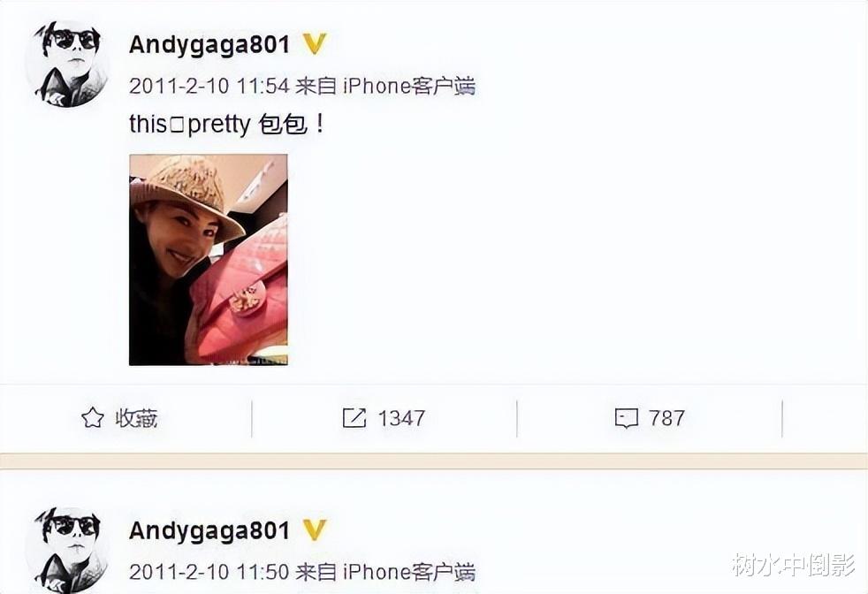The width and height of the screenshot is (868, 594).
Task: Click the Andygaga801 username on first post
Action: coord(209,45)
